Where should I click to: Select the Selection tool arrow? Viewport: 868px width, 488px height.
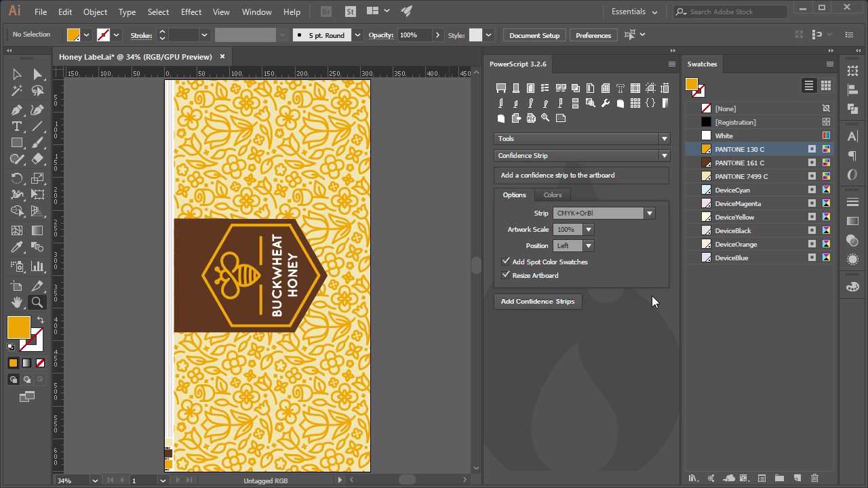tap(17, 75)
